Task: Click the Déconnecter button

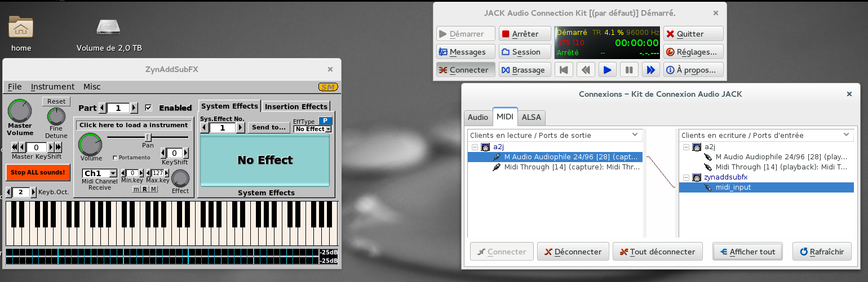Action: tap(573, 252)
